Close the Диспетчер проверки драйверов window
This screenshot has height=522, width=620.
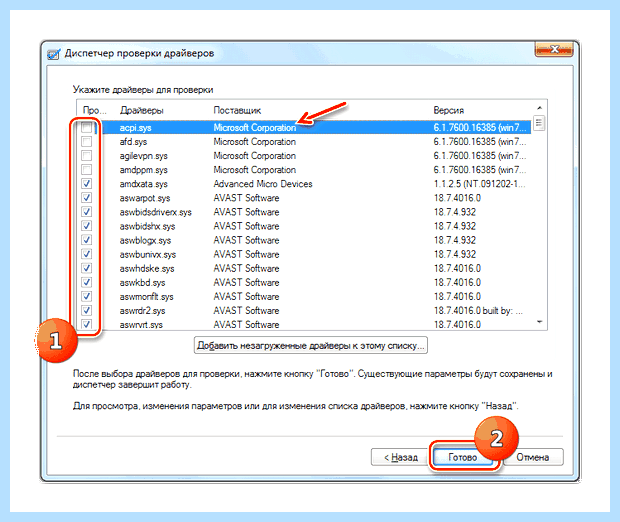coord(554,49)
